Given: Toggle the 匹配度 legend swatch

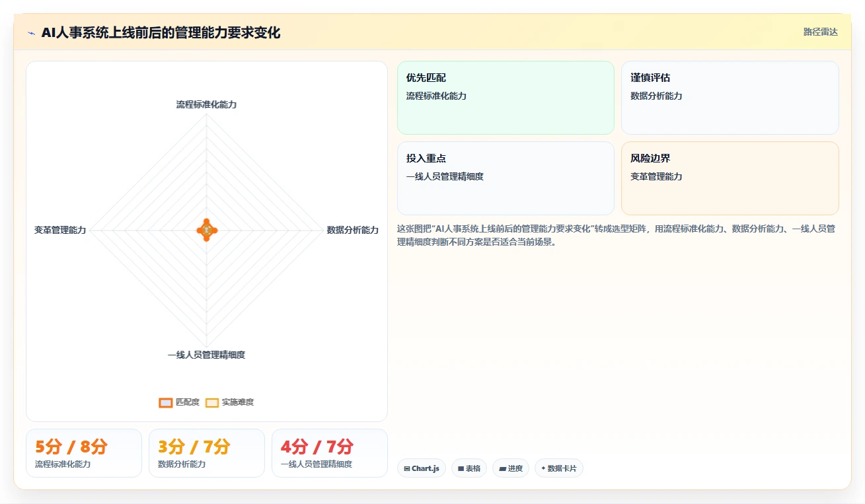Looking at the screenshot, I should (166, 402).
